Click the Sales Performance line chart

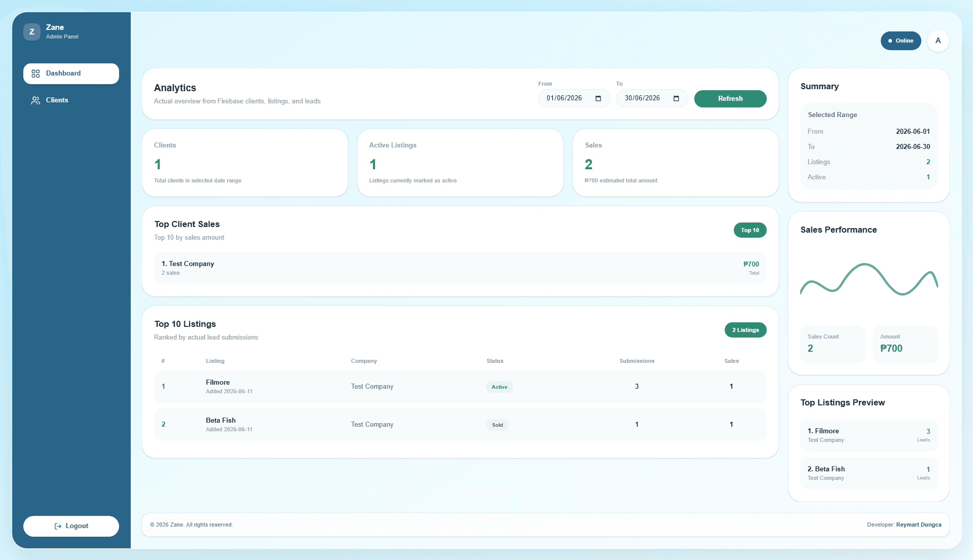[869, 279]
